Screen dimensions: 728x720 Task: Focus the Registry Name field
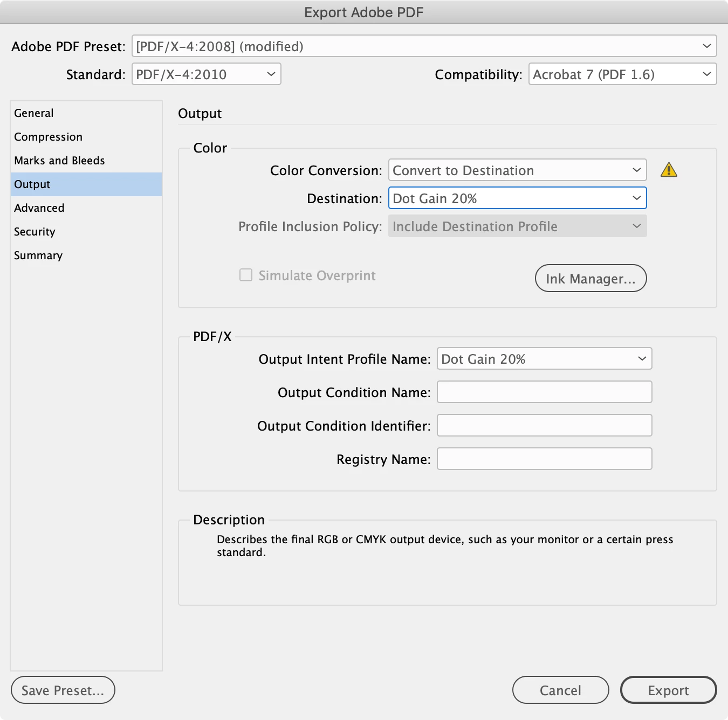pos(544,459)
